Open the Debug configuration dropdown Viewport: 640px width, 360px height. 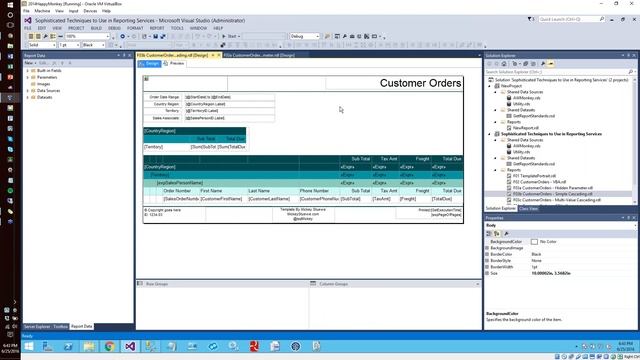317,36
